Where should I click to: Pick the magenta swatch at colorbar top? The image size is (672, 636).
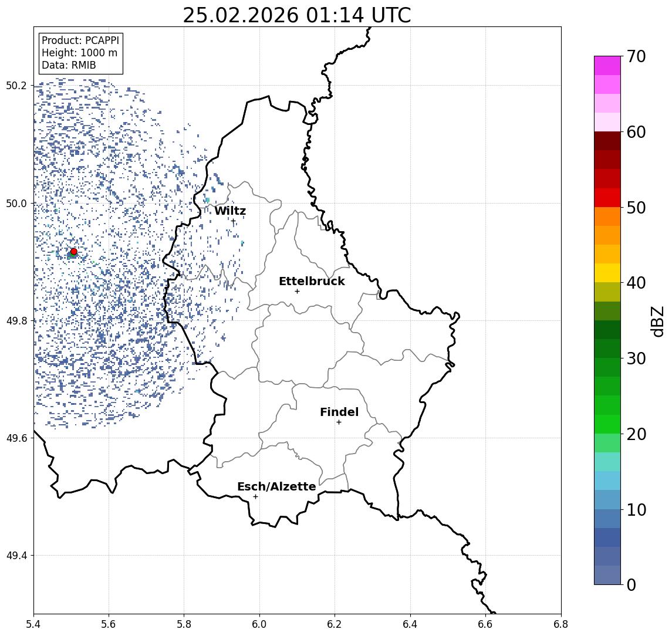click(x=607, y=66)
